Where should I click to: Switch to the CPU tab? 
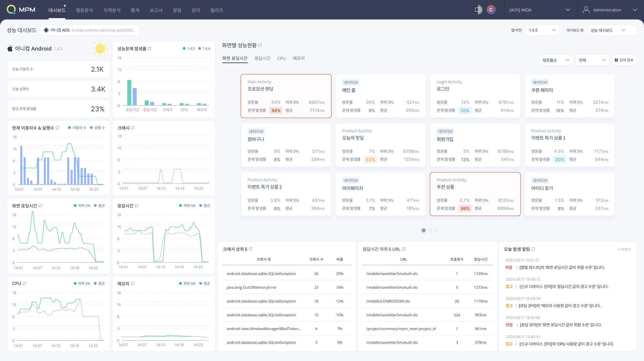281,58
